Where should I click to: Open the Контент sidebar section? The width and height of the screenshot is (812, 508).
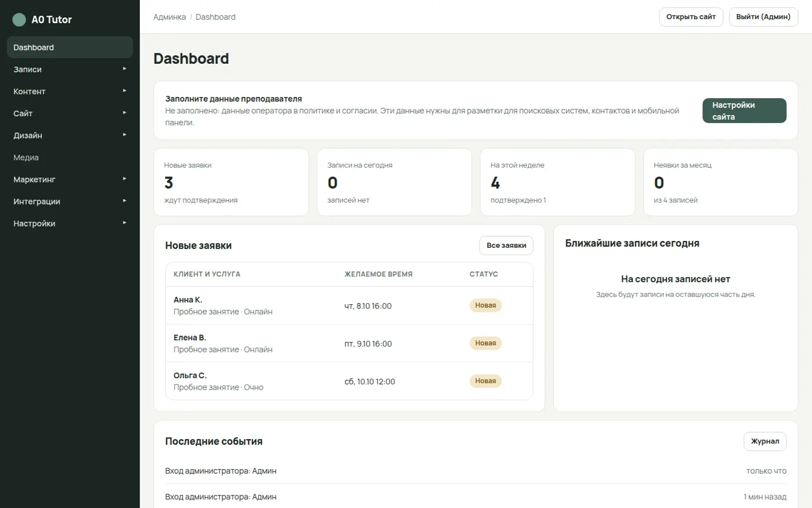70,91
